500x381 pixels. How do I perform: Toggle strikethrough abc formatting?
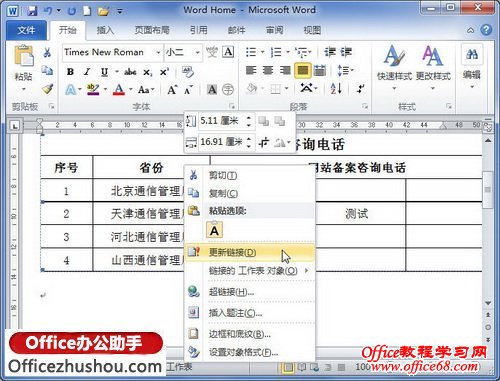[130, 72]
